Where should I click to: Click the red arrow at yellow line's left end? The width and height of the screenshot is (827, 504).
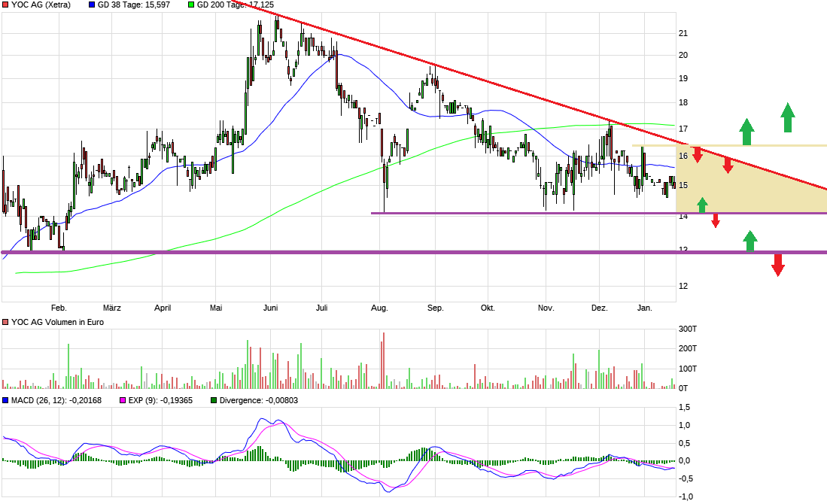point(698,155)
